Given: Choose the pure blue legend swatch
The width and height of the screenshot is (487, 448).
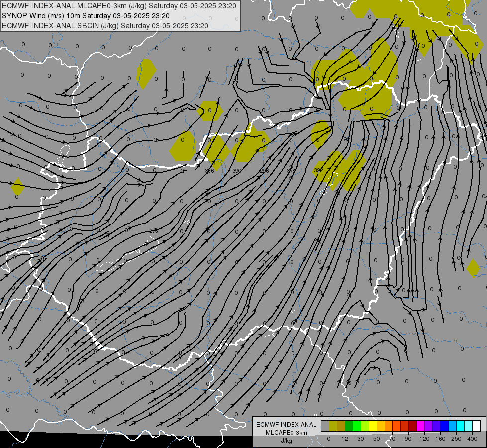Looking at the screenshot, I should [x=445, y=426].
